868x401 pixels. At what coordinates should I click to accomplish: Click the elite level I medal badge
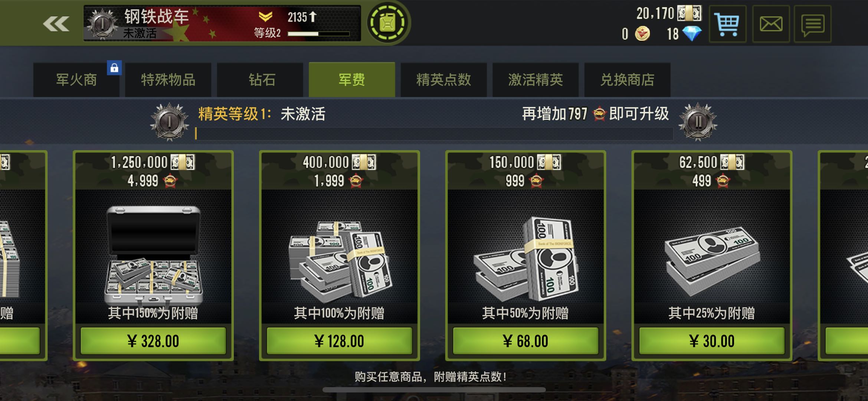[x=170, y=122]
